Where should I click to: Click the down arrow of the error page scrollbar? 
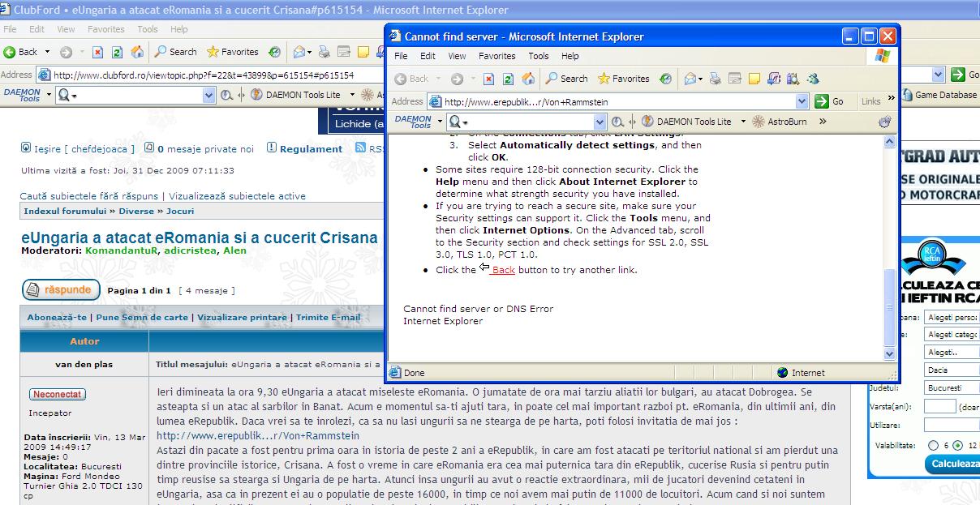[889, 353]
